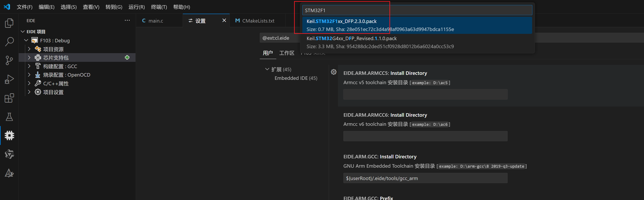This screenshot has width=644, height=200.
Task: Click the VS Code logo icon
Action: (x=7, y=7)
